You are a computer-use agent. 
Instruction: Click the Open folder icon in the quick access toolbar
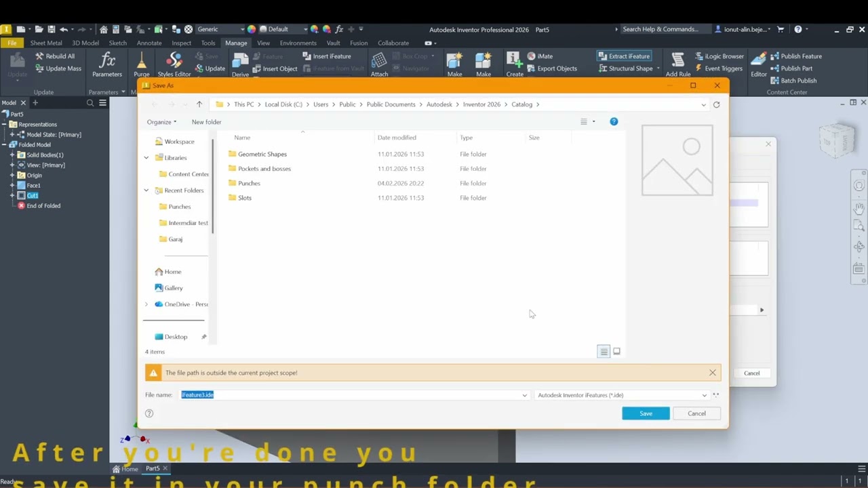click(x=39, y=29)
